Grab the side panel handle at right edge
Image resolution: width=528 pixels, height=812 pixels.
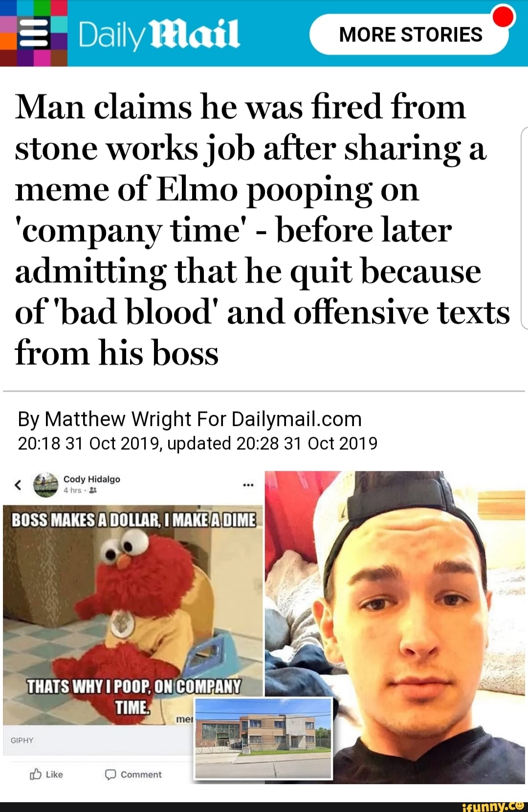click(x=524, y=228)
